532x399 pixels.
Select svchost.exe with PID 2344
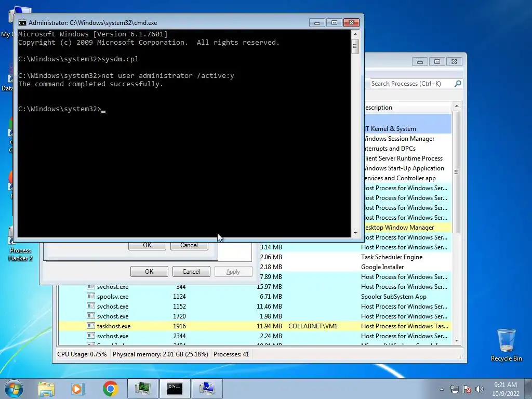tap(255, 336)
